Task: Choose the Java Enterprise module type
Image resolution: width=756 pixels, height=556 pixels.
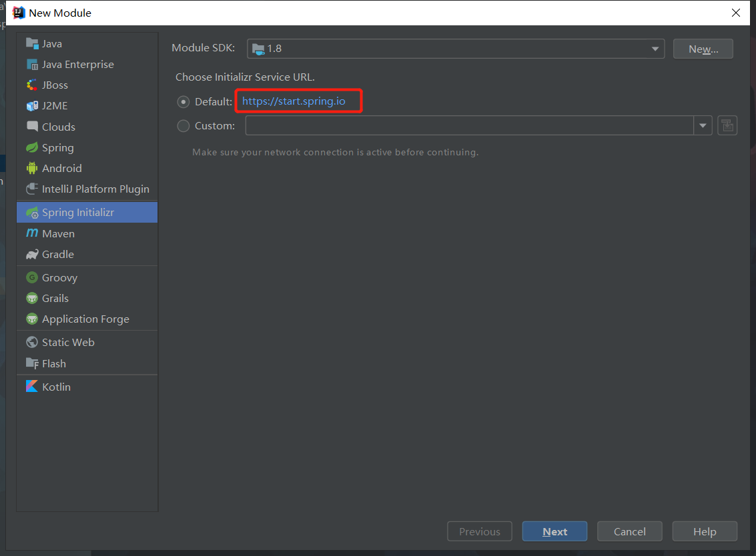Action: click(x=87, y=64)
